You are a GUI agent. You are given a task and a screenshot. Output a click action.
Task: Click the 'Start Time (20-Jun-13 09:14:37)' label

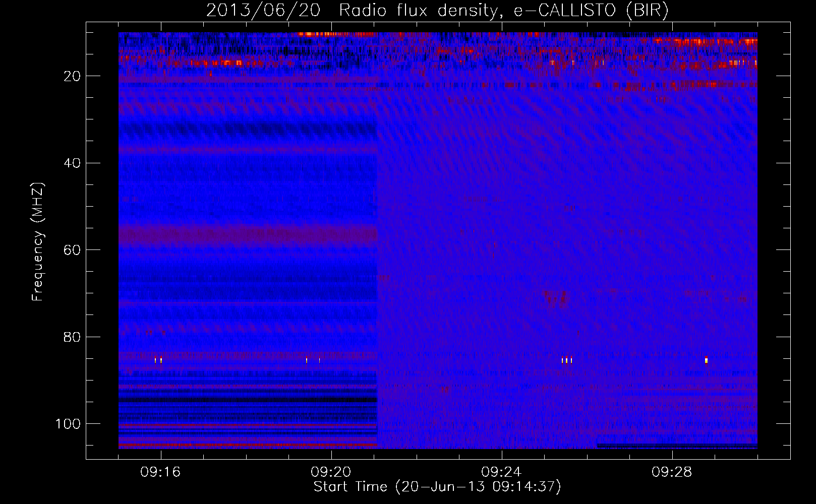point(437,487)
